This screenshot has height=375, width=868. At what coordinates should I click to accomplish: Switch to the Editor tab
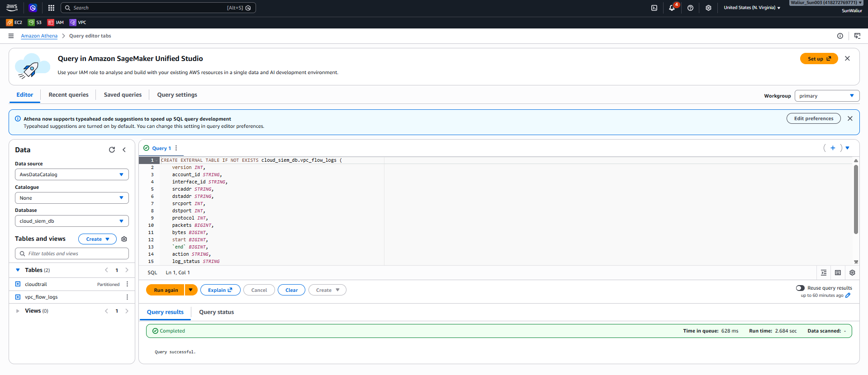pyautogui.click(x=25, y=94)
